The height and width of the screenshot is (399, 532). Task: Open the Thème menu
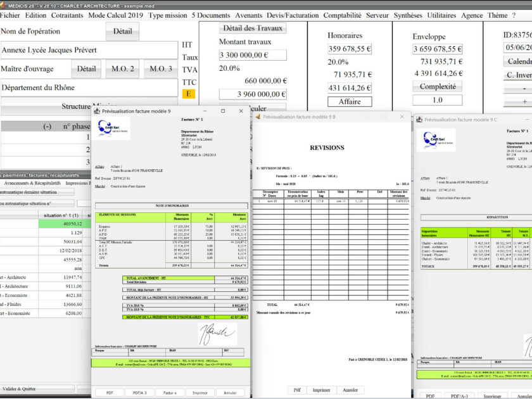pyautogui.click(x=497, y=15)
